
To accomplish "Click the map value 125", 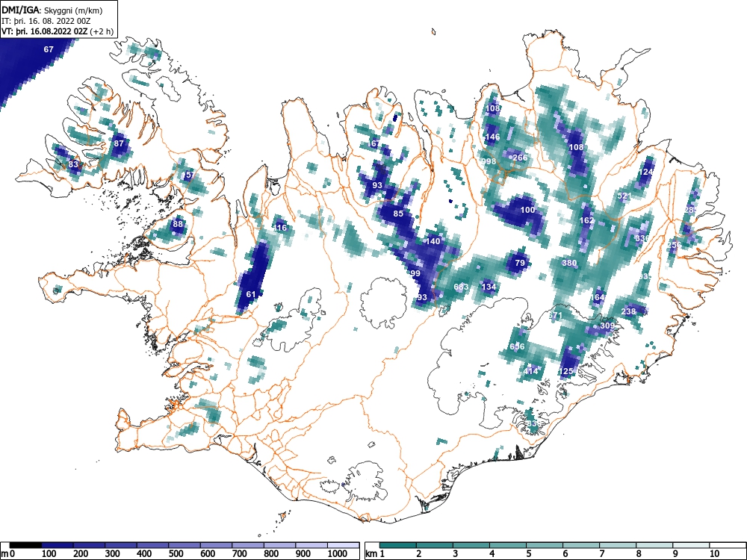I will (565, 371).
